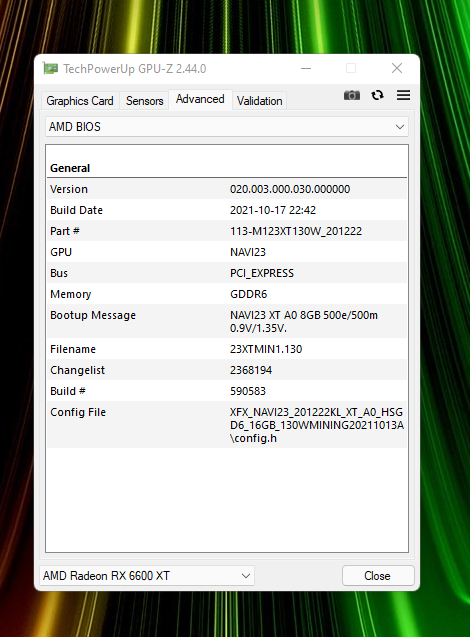Click the Config File row label

click(x=78, y=412)
